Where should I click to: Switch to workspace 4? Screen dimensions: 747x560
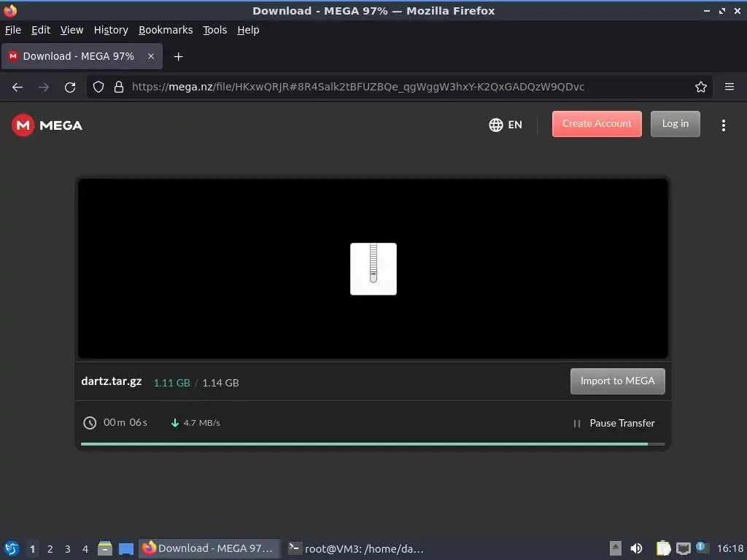coord(85,549)
